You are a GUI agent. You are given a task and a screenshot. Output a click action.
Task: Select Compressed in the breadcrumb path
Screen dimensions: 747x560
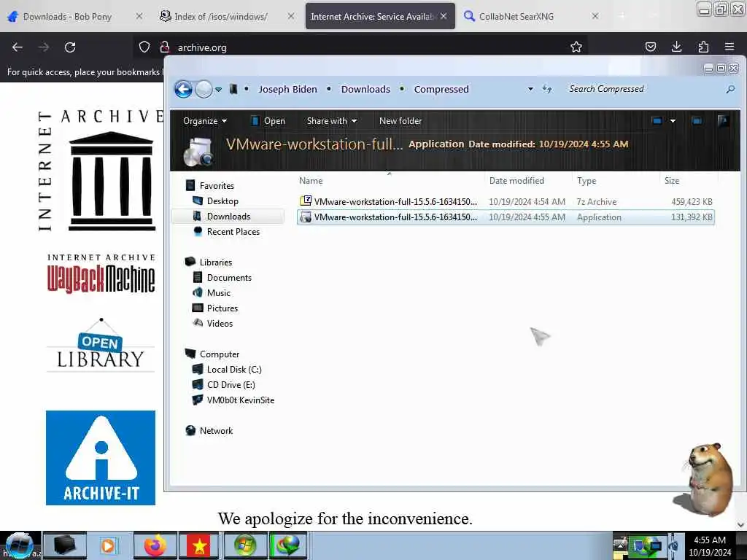[441, 89]
